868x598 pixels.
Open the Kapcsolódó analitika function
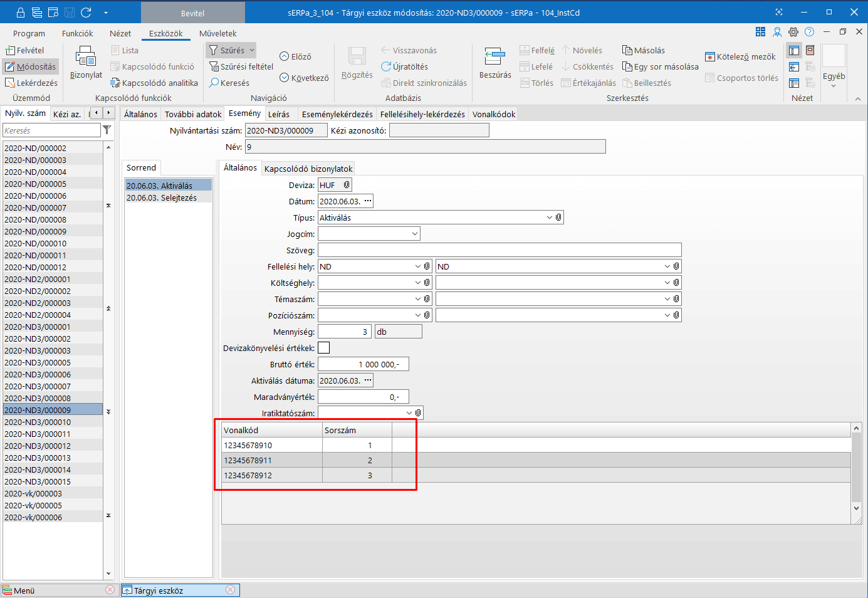154,83
